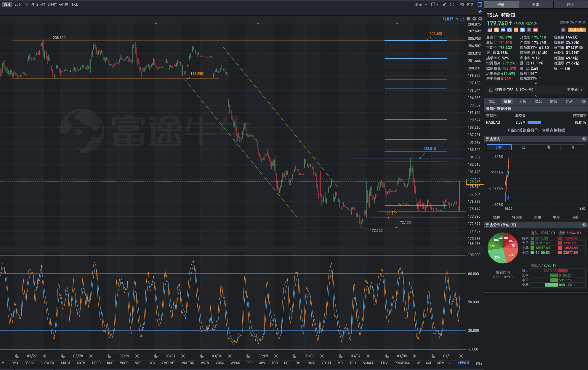Click the lightning Level 1 quote icon
The height and width of the screenshot is (370, 588).
click(496, 30)
